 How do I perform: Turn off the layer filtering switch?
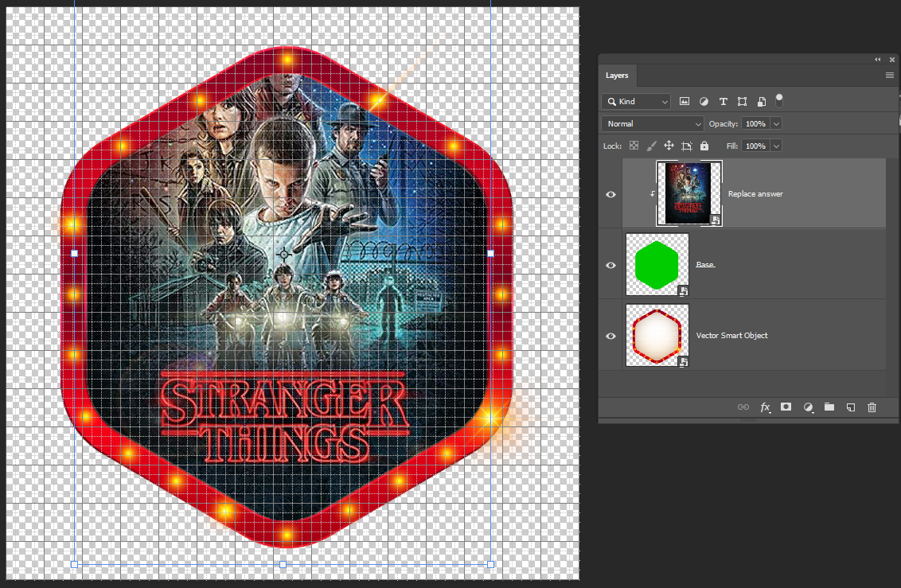pos(779,100)
